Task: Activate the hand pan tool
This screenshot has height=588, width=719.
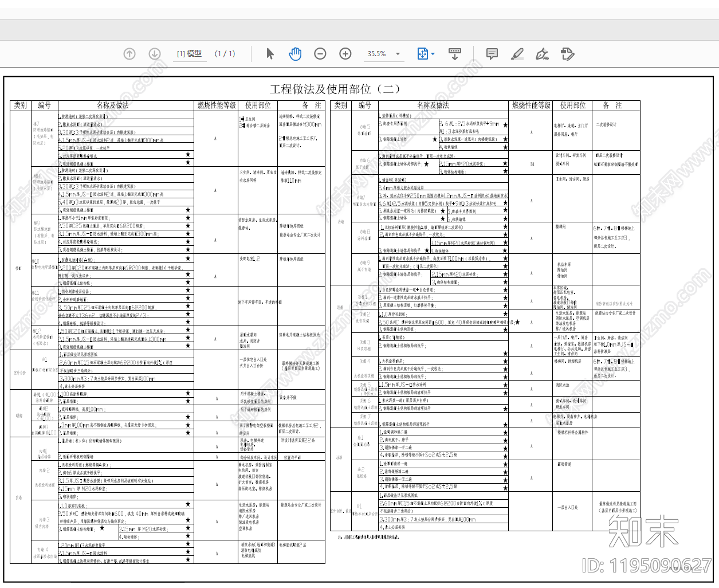Action: click(x=295, y=54)
